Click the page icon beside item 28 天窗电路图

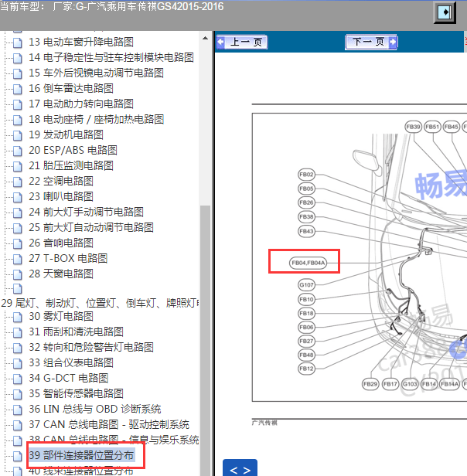[18, 275]
